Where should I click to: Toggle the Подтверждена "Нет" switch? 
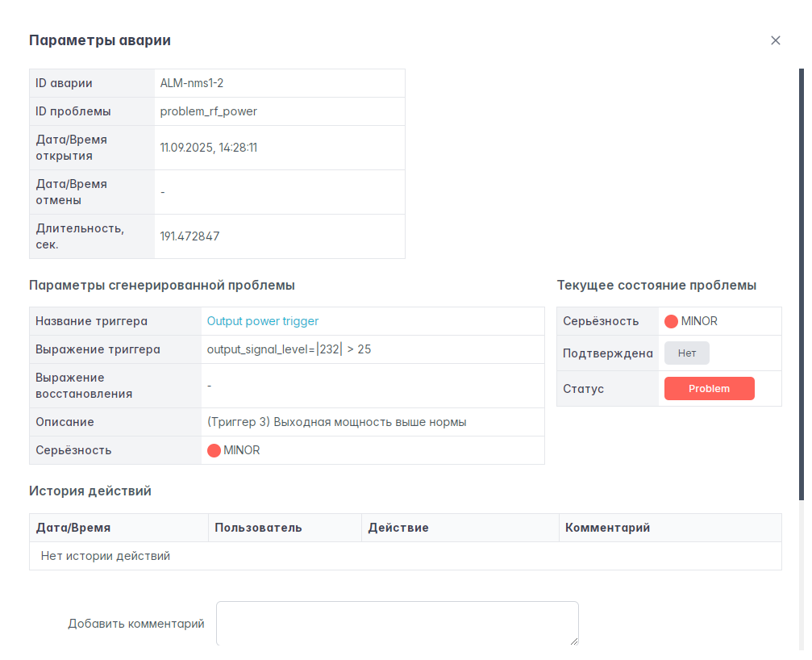[686, 353]
